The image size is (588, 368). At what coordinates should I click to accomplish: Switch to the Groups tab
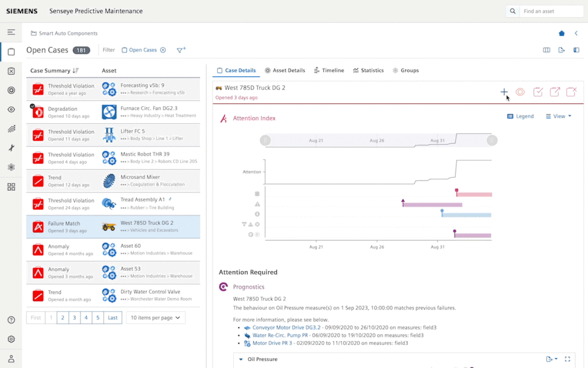406,71
